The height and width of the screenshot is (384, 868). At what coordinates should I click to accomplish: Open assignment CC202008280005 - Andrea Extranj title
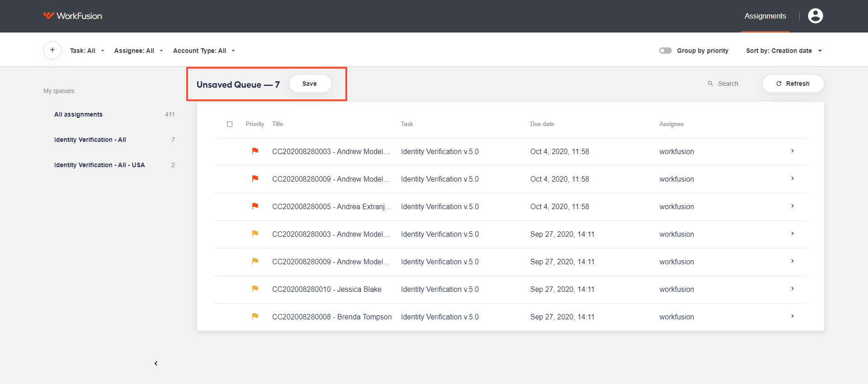pos(331,206)
